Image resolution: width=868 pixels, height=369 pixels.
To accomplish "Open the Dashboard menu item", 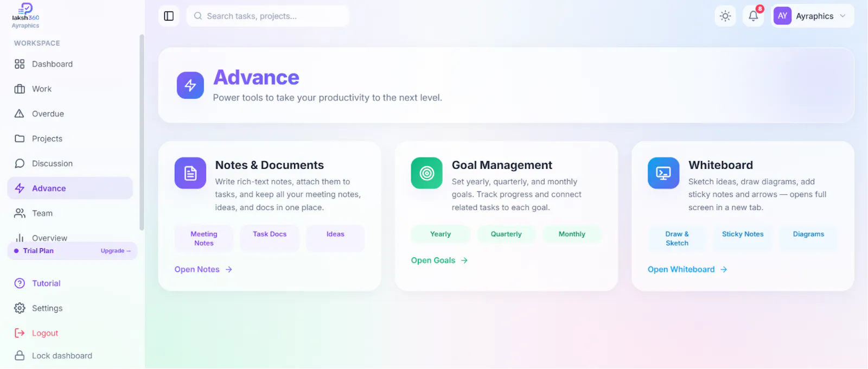I will (70, 64).
